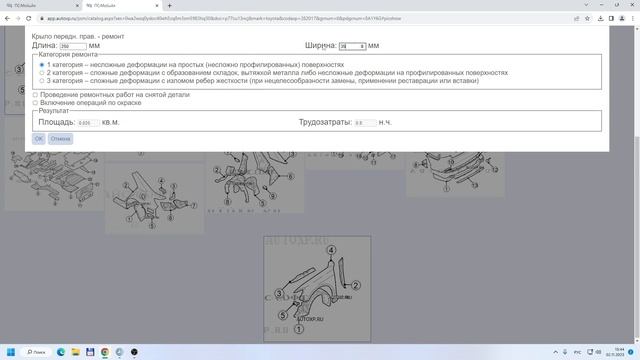
Task: Click the share page icon in address bar
Action: pyautogui.click(x=576, y=18)
